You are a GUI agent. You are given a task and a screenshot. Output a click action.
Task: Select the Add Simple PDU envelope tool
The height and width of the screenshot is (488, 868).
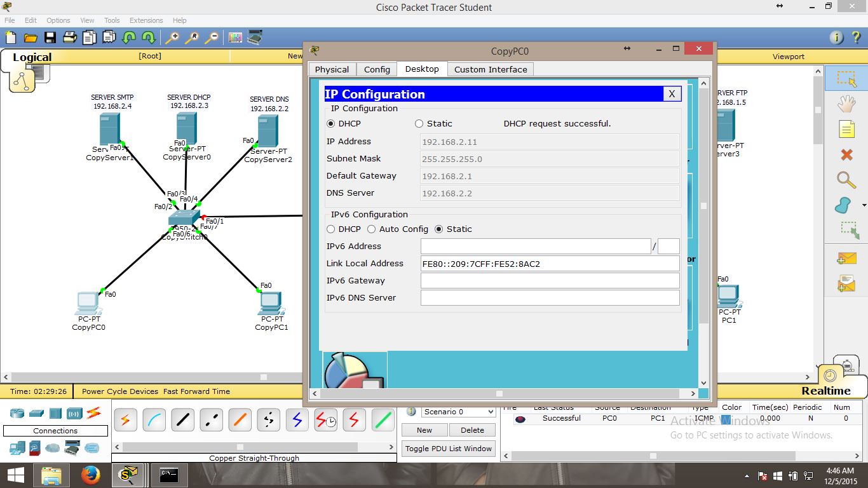coord(846,259)
